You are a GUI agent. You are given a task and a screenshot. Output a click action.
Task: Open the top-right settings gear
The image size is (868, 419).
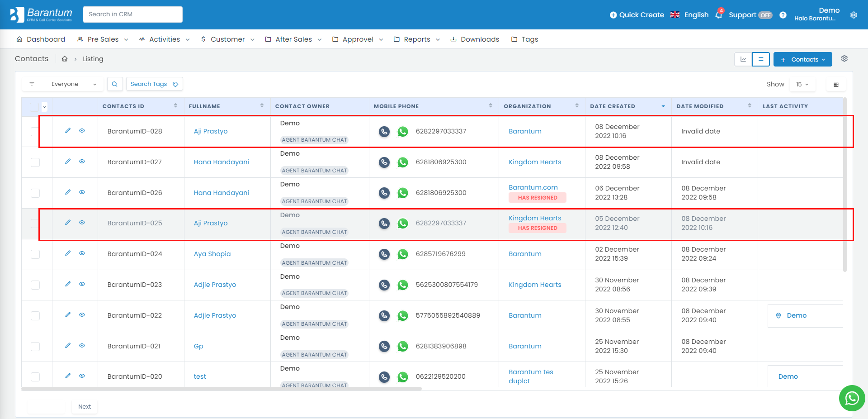(x=854, y=15)
